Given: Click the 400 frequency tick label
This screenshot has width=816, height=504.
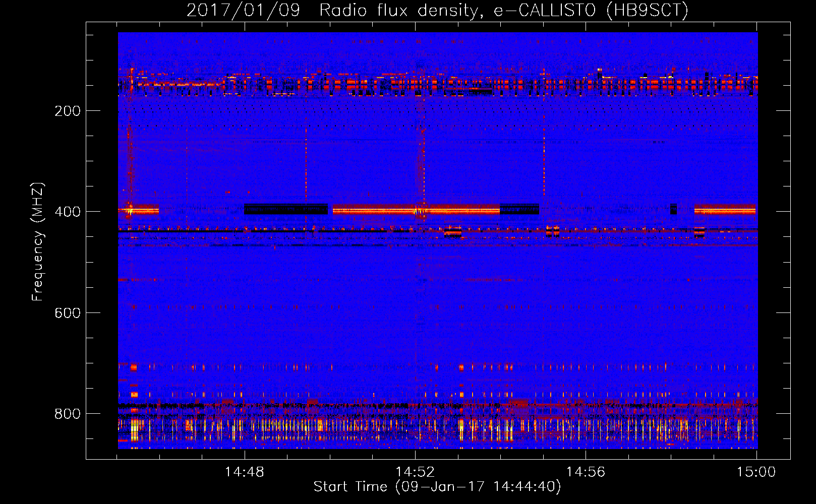Looking at the screenshot, I should 68,212.
